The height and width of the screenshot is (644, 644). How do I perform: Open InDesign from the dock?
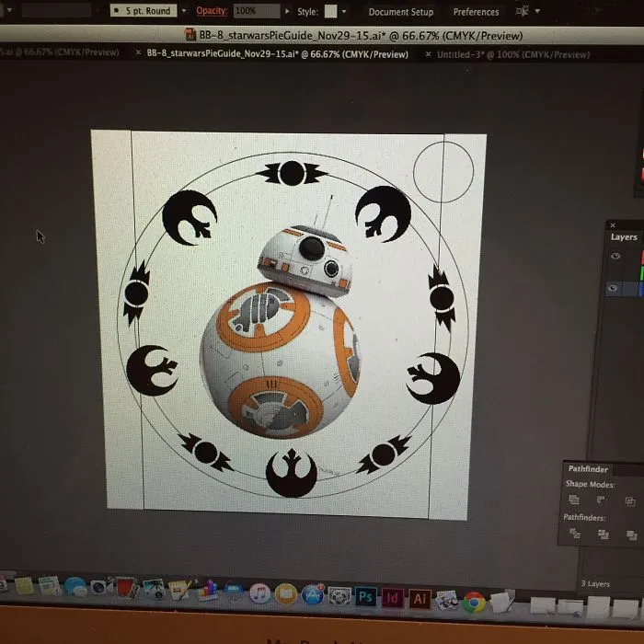point(392,598)
